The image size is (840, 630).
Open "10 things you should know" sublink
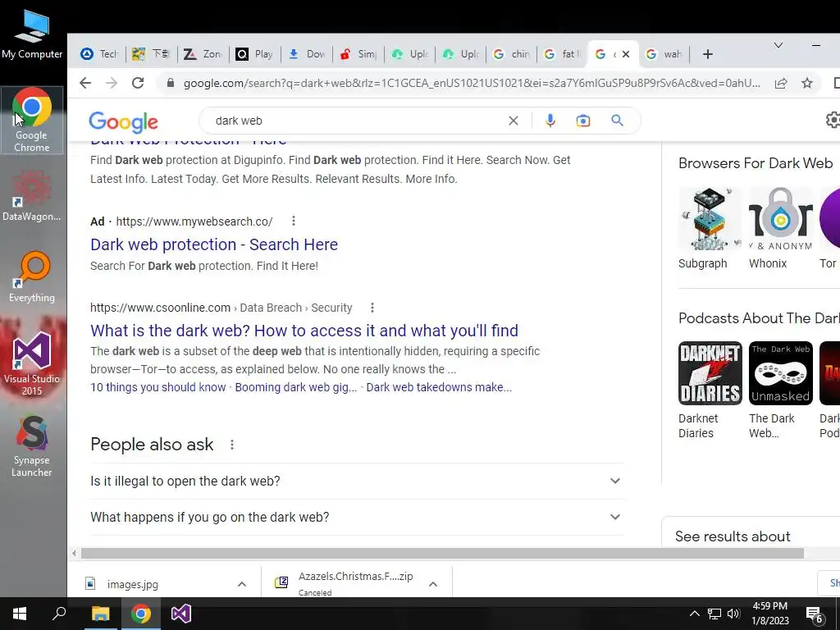(x=158, y=387)
